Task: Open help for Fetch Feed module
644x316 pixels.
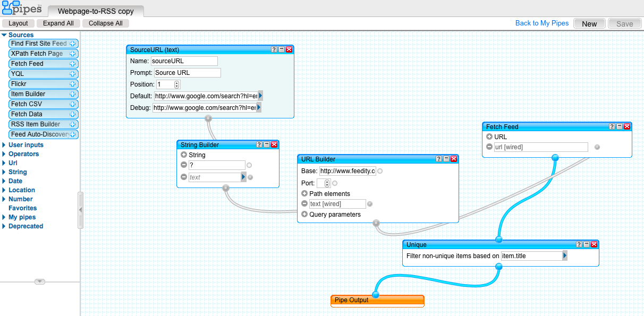Action: pyautogui.click(x=612, y=126)
